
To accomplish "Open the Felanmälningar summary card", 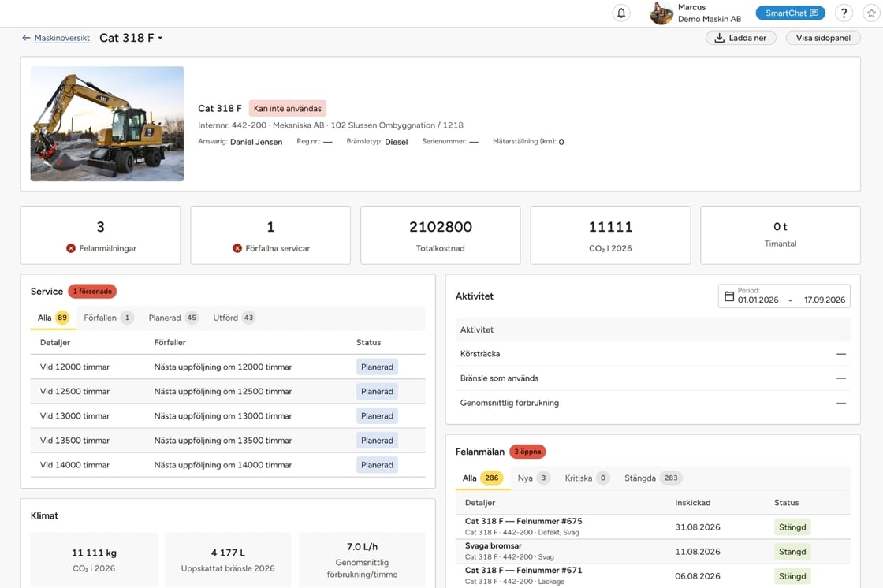I will 101,235.
